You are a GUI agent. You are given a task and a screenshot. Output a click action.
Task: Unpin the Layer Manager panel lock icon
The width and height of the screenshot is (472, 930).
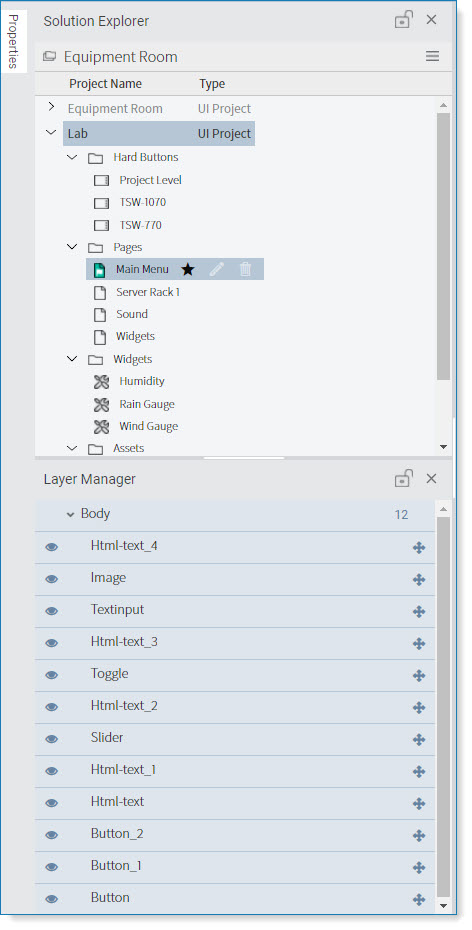404,478
